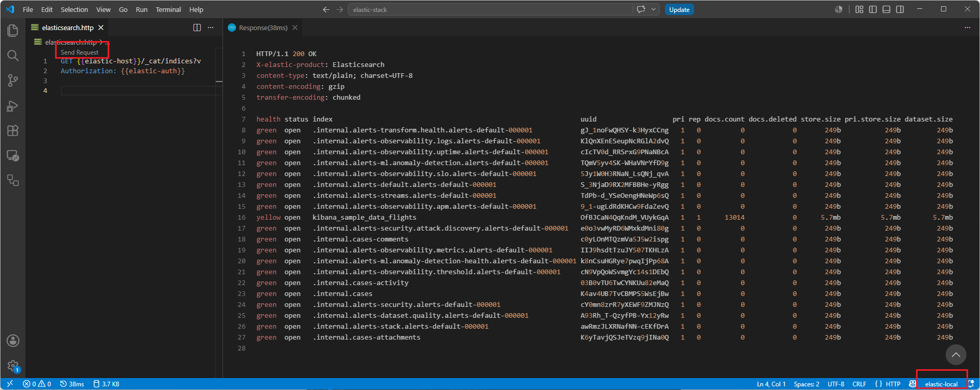Viewport: 980px width, 390px height.
Task: Switch REST client environment elastic-local
Action: tap(942, 384)
